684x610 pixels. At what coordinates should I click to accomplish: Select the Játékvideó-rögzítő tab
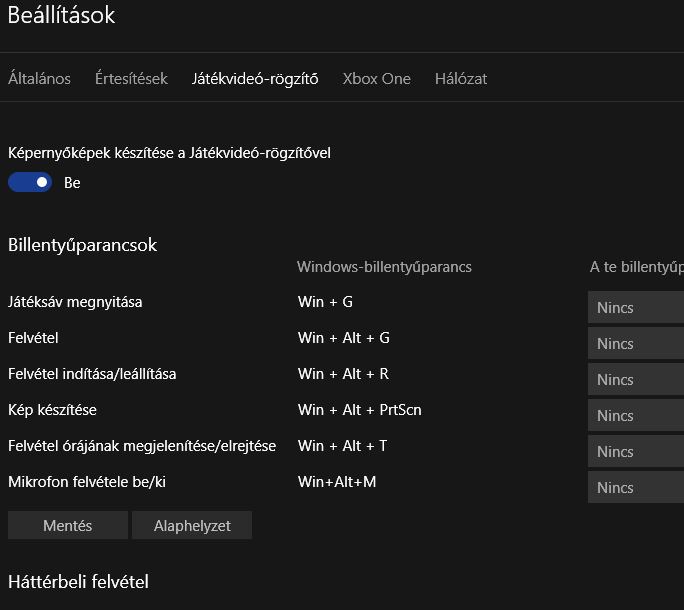pyautogui.click(x=255, y=79)
